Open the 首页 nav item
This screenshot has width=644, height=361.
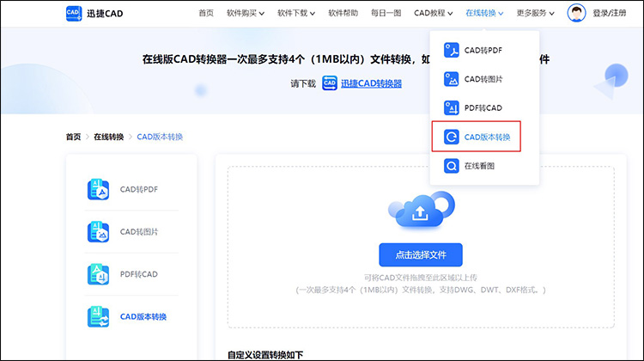click(x=206, y=13)
